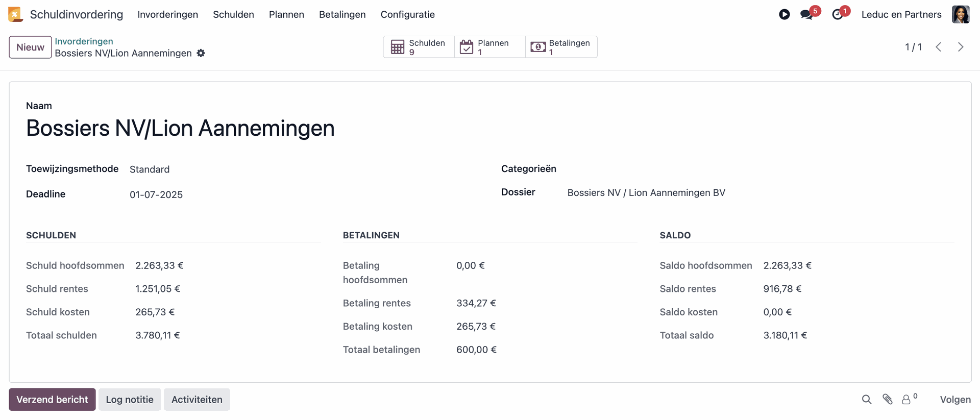Screen dimensions: 980x420
Task: Go to previous record arrow
Action: pos(938,47)
